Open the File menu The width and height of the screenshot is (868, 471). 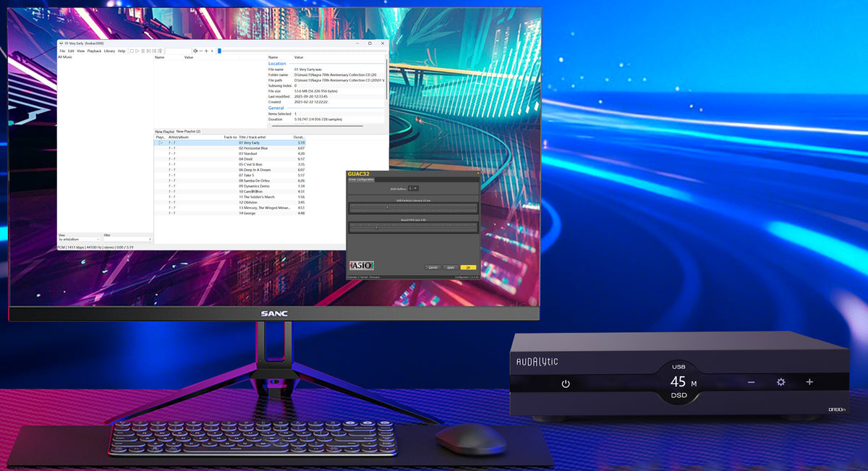pos(62,51)
